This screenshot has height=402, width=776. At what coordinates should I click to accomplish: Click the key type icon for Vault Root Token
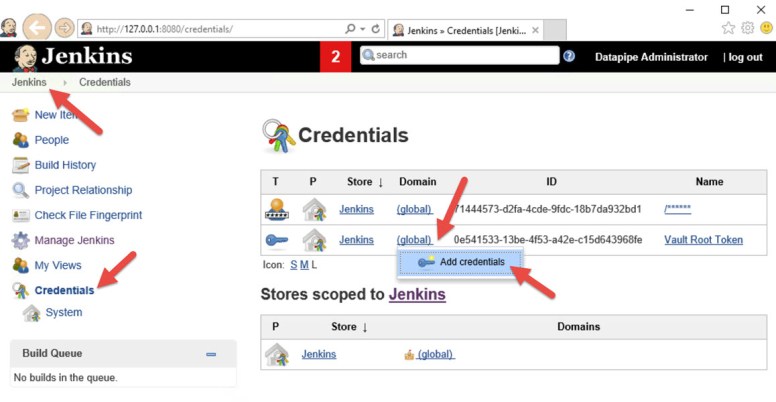point(277,240)
